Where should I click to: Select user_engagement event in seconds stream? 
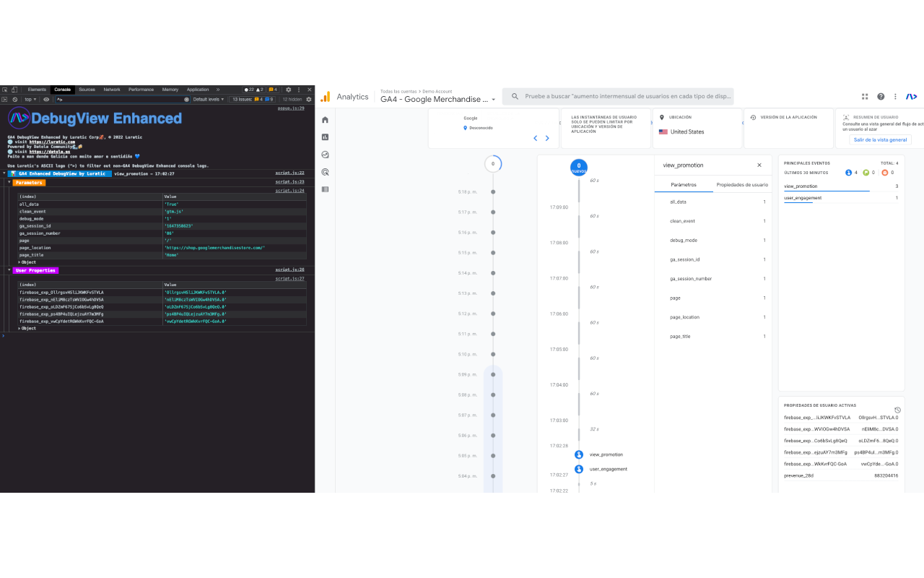pyautogui.click(x=601, y=469)
